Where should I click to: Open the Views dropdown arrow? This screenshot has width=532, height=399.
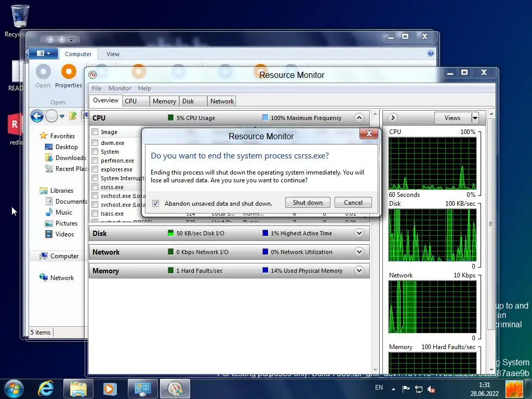coord(475,118)
